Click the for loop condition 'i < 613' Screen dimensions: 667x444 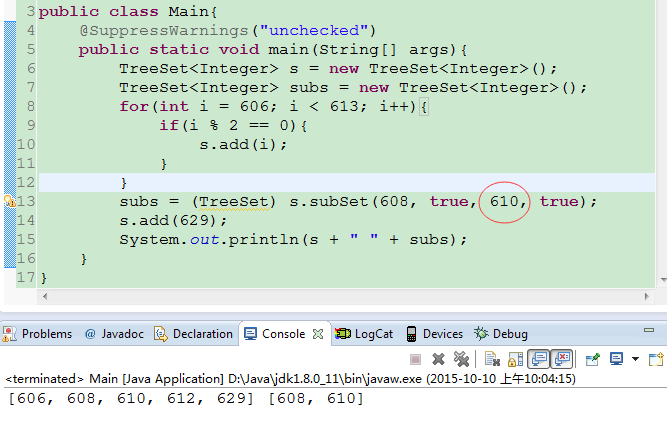coord(324,106)
